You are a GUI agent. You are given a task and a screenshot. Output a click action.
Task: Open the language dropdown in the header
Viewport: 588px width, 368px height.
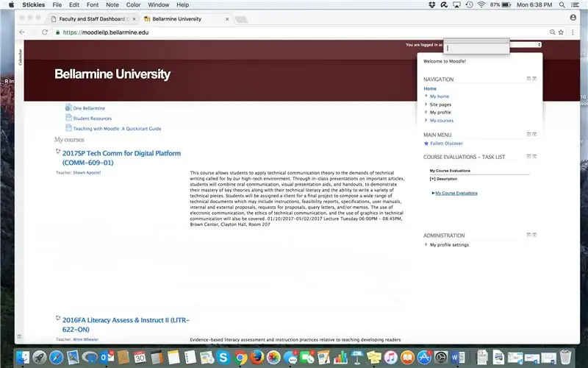pos(526,45)
